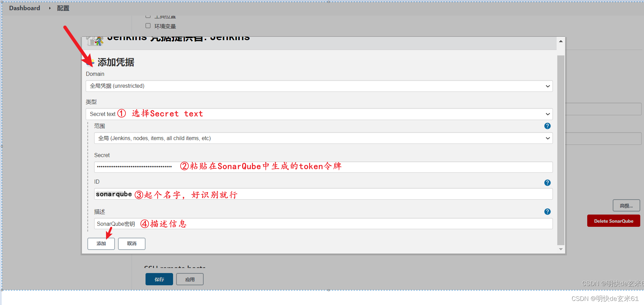The width and height of the screenshot is (644, 305).
Task: Click the Jenkins credentials provider icon
Action: [95, 41]
